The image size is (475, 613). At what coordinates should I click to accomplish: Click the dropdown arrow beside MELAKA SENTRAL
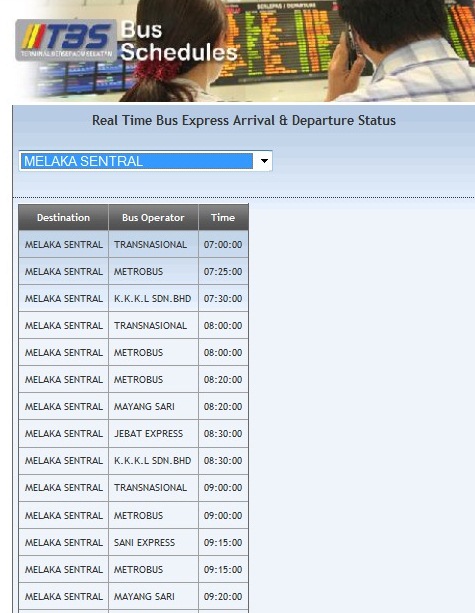point(264,161)
